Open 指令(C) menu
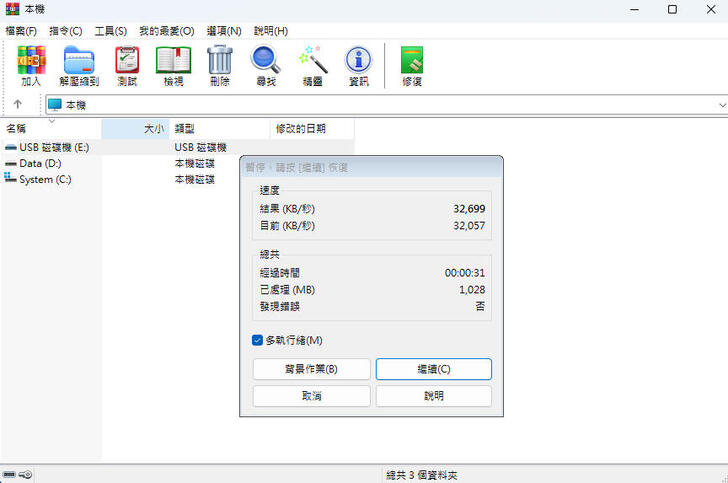The width and height of the screenshot is (728, 483). coord(65,31)
